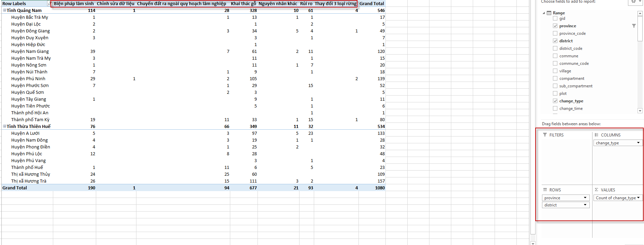
Task: Select the 'Huyện Hiệp Đức' row label
Action: tap(28, 44)
